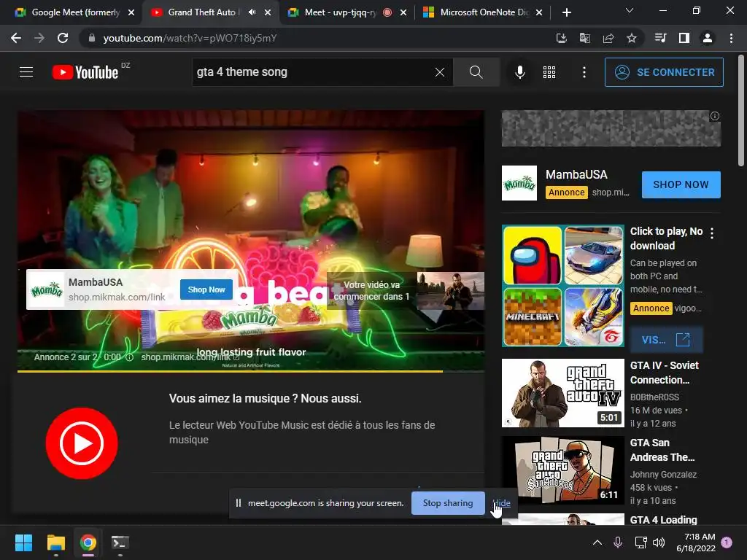Click the ad info icon beside 'Annonce 2 sur 2'
747x560 pixels.
130,357
